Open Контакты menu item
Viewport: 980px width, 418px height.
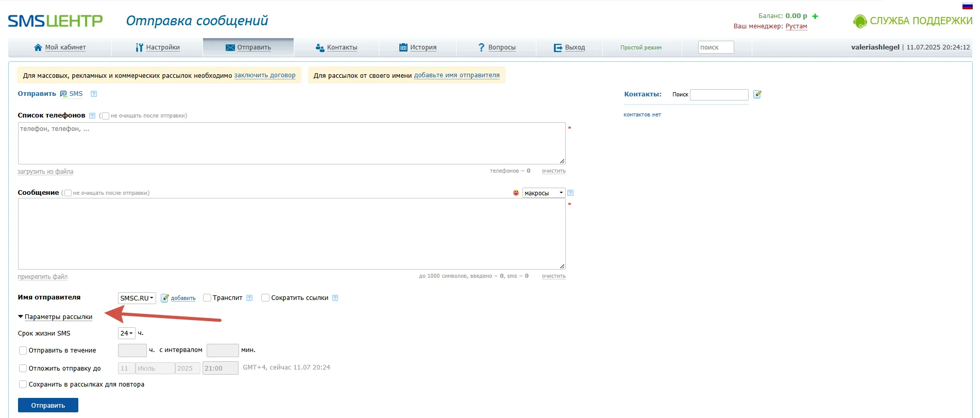point(336,47)
